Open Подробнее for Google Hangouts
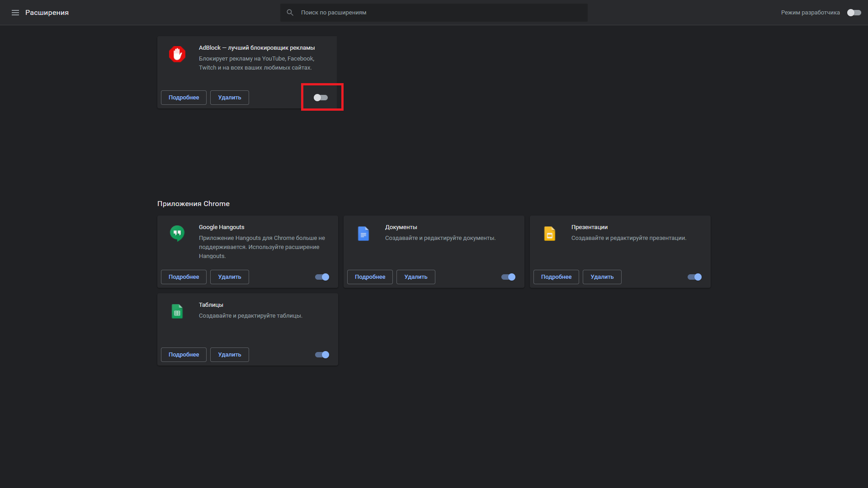This screenshot has height=488, width=868. click(183, 277)
